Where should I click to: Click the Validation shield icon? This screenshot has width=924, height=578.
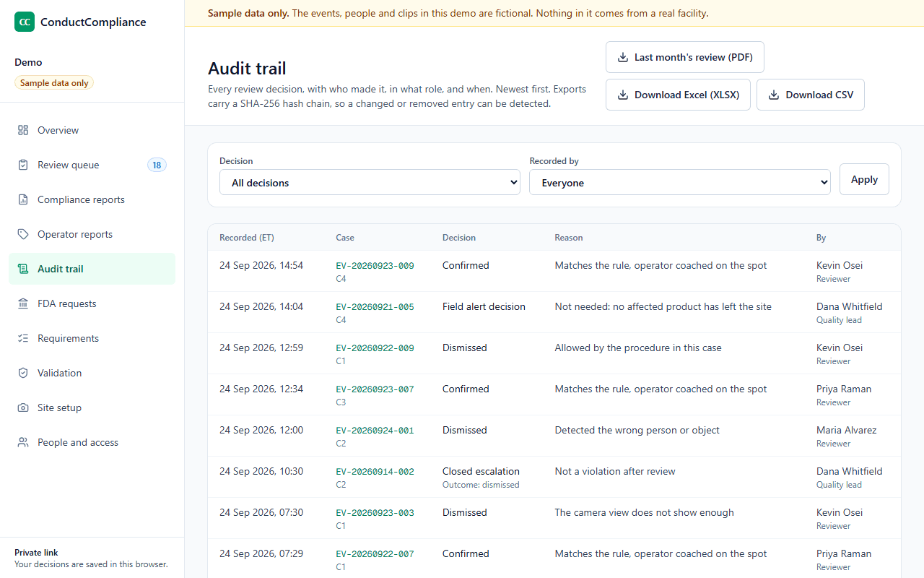[x=23, y=373]
